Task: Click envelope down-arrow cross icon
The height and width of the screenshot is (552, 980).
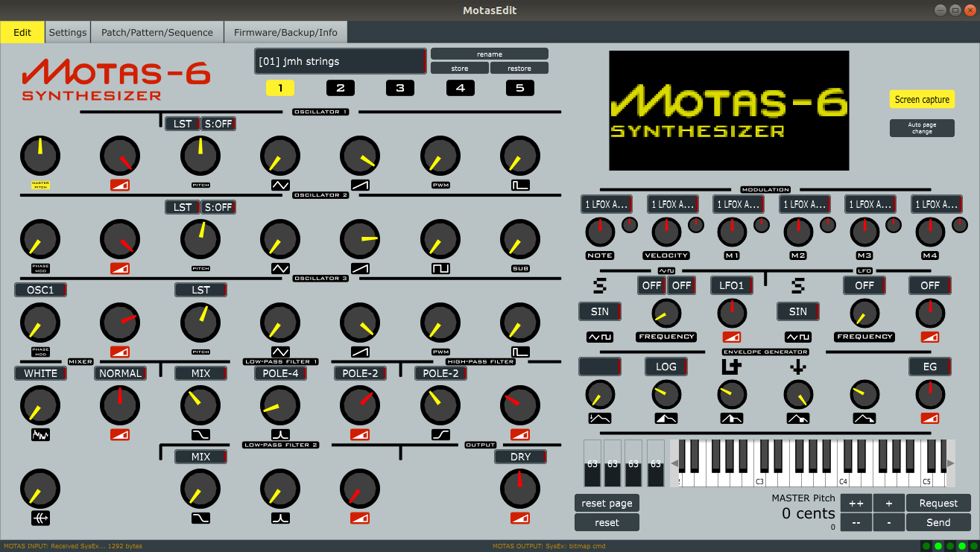Action: tap(798, 366)
